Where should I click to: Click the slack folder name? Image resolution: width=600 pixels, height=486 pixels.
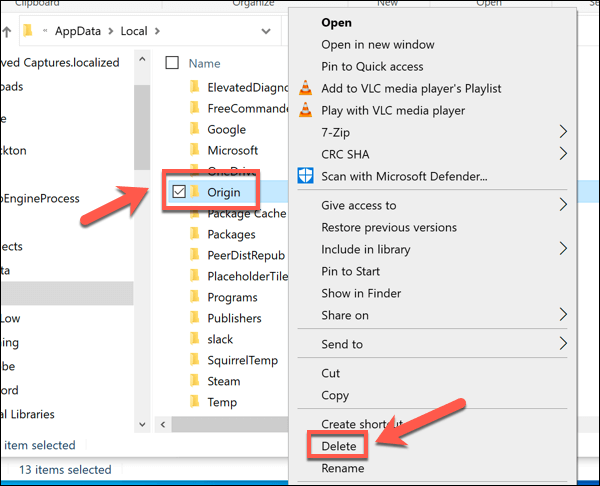tap(220, 339)
